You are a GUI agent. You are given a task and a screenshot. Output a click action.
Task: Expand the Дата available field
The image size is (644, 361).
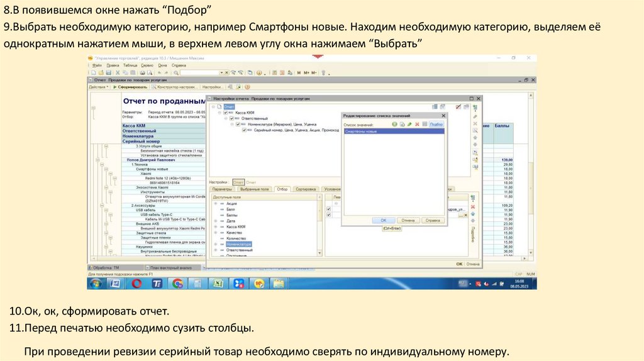click(x=216, y=221)
